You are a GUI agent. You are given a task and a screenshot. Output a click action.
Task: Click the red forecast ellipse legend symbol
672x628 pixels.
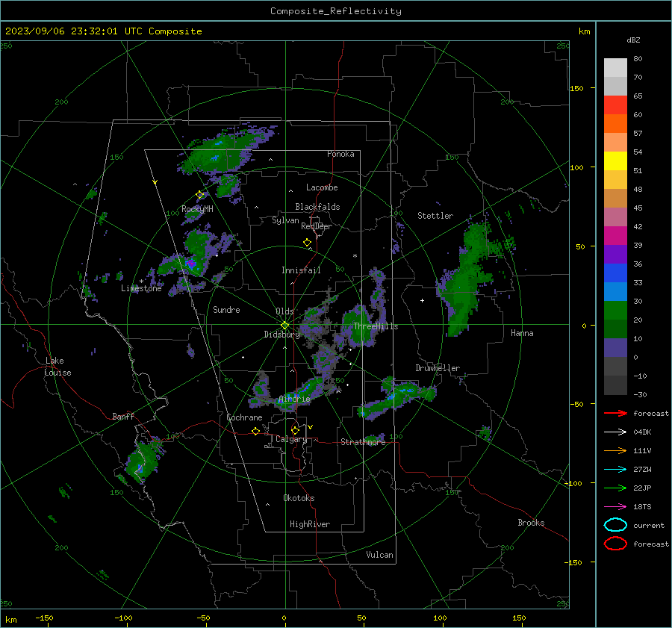pyautogui.click(x=615, y=543)
